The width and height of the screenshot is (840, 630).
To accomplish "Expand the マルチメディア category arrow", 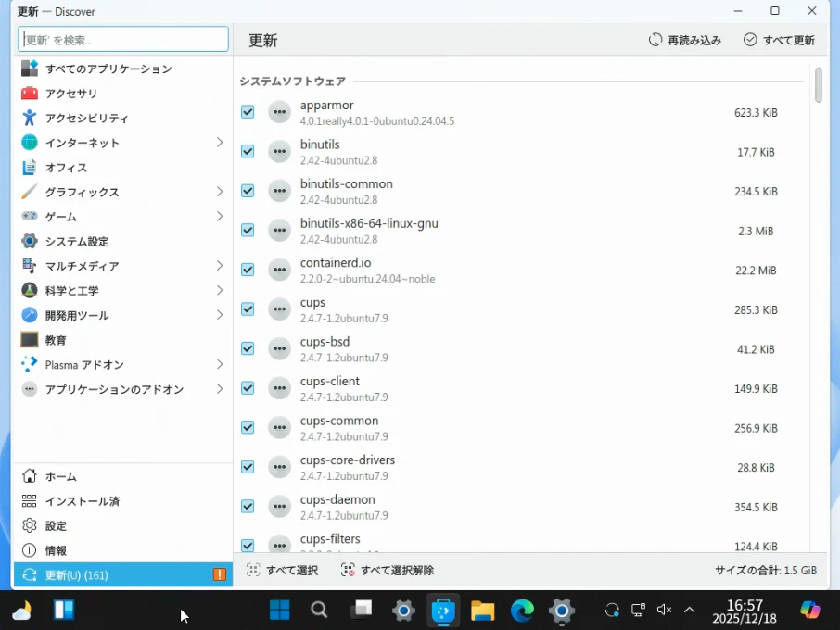I will pyautogui.click(x=220, y=266).
